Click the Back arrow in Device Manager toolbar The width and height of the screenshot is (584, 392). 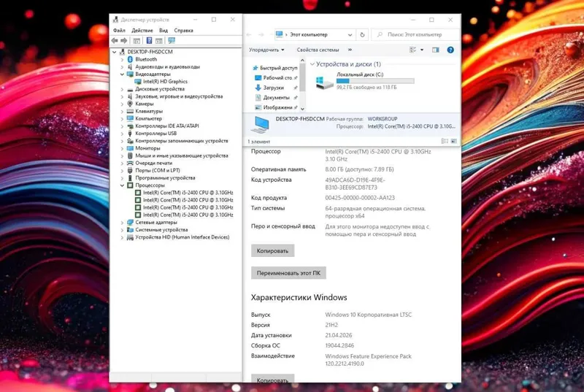click(x=115, y=41)
